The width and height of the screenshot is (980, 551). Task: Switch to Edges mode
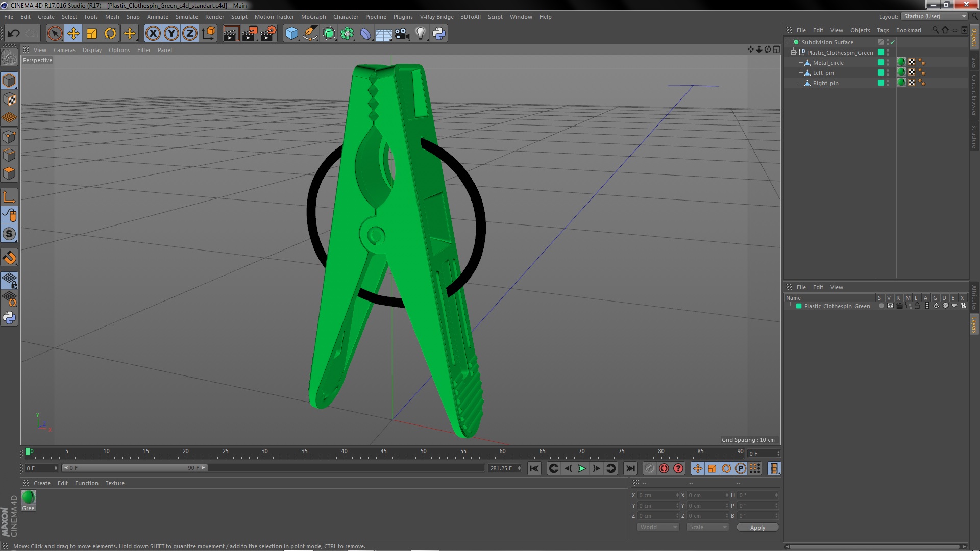pyautogui.click(x=9, y=155)
